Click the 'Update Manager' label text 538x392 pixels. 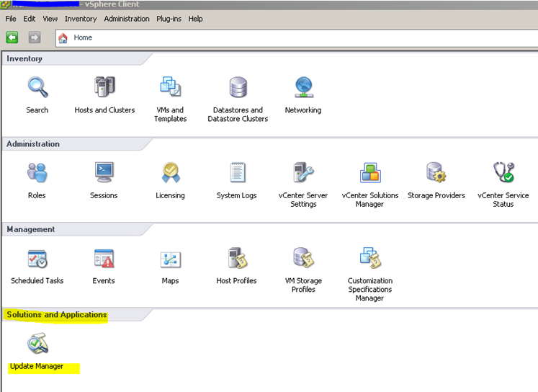(37, 366)
